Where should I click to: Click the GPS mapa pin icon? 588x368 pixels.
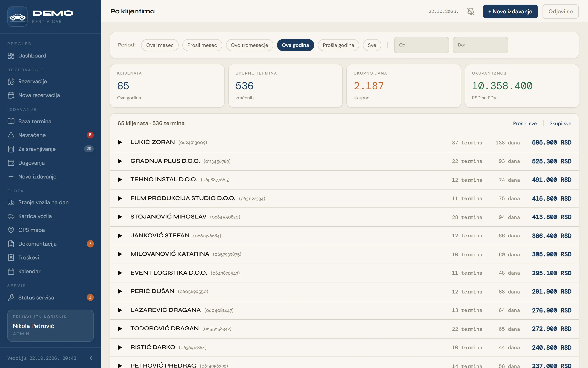[11, 230]
